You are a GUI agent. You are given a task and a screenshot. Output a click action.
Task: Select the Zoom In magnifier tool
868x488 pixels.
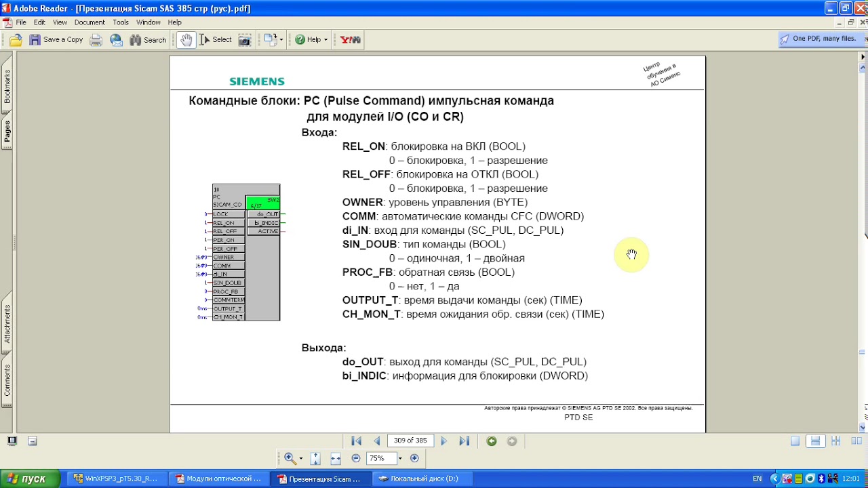[x=290, y=459]
